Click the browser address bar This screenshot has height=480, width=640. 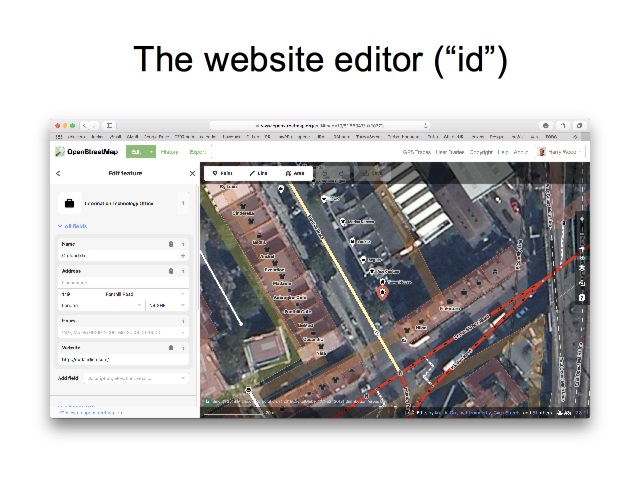point(320,126)
